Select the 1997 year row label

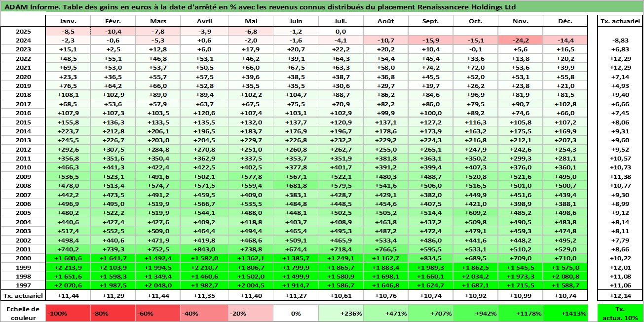pos(23,285)
